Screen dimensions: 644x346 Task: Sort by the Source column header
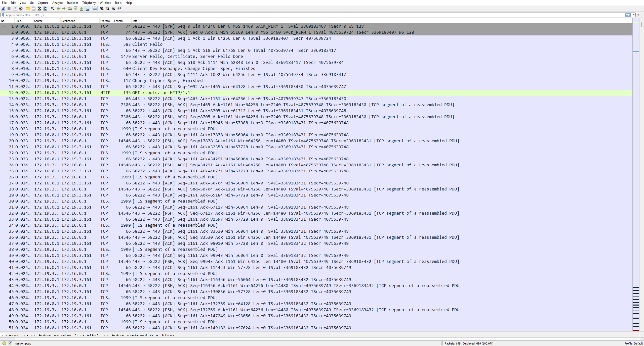click(x=47, y=21)
